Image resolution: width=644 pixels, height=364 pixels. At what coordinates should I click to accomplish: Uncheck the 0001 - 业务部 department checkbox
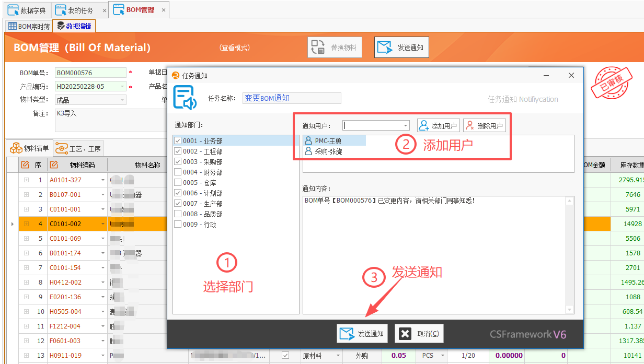[x=179, y=141]
